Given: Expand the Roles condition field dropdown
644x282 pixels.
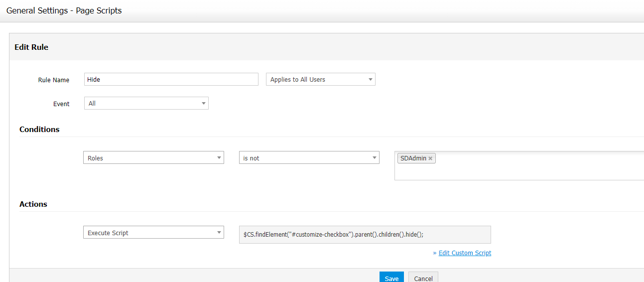Looking at the screenshot, I should coord(153,158).
